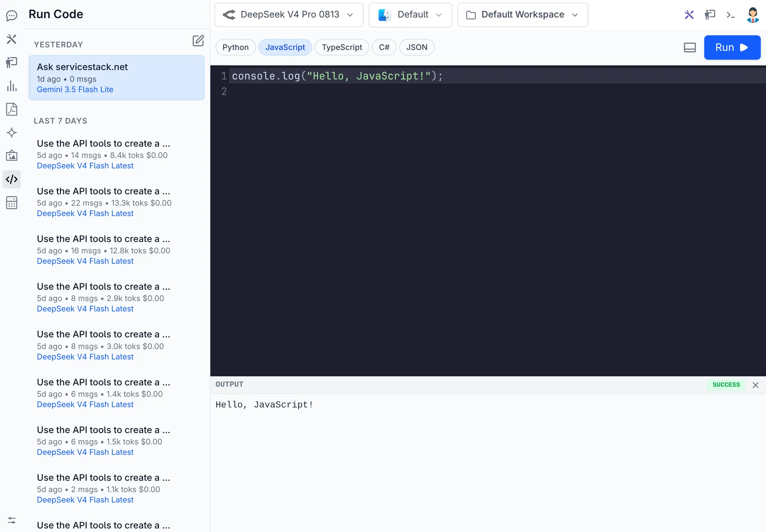Select the Run Code icon in sidebar
The image size is (766, 532).
[x=12, y=179]
